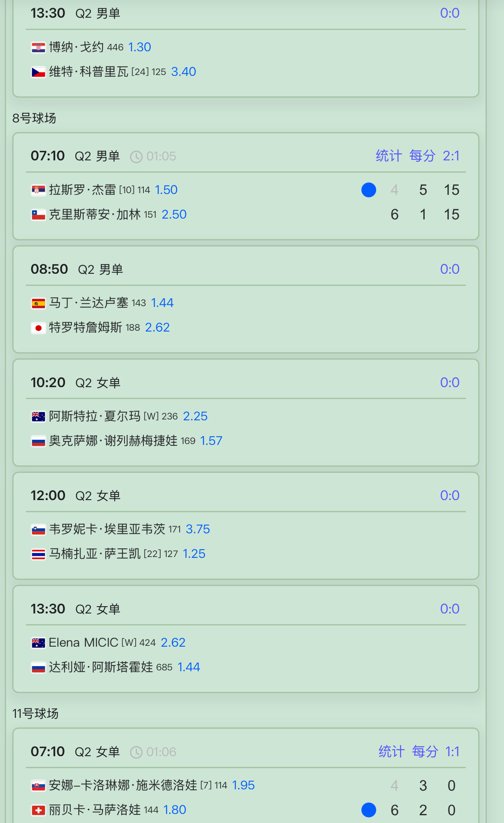The image size is (504, 823).
Task: Click the Chile flag beside 克里斯蒂安·加林
Action: (38, 215)
